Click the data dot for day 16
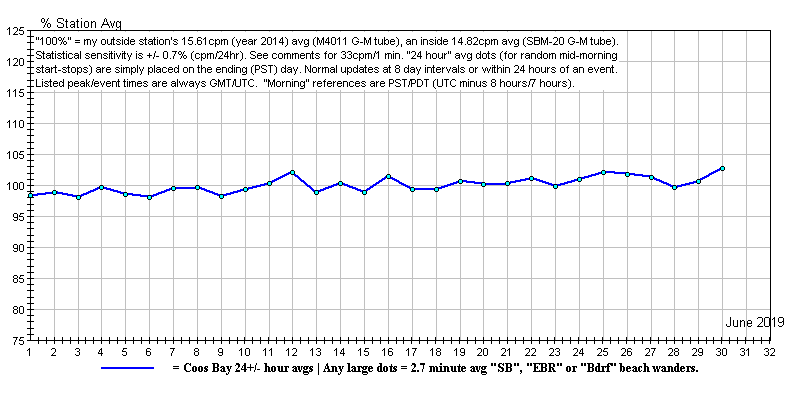This screenshot has height=400, width=800. click(388, 177)
